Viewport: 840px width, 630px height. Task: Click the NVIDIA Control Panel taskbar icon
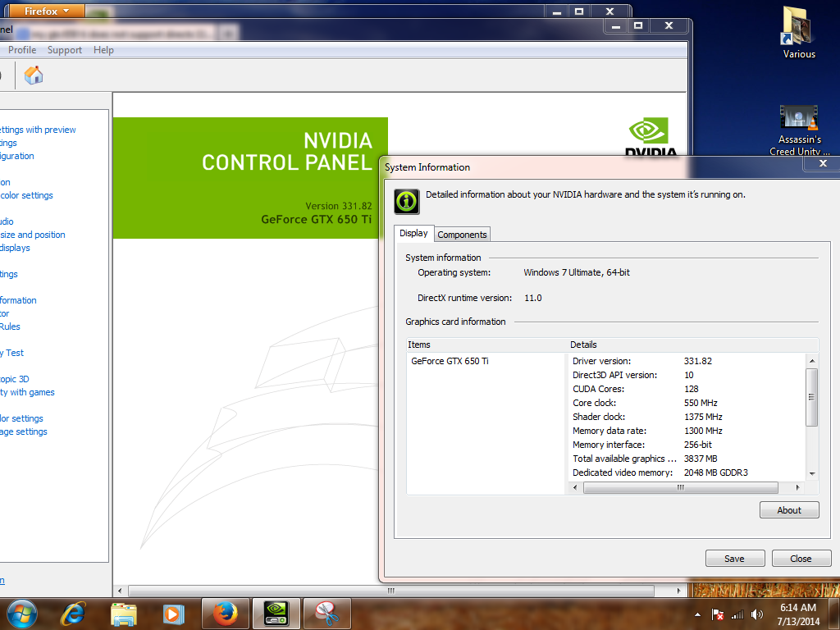click(x=276, y=614)
